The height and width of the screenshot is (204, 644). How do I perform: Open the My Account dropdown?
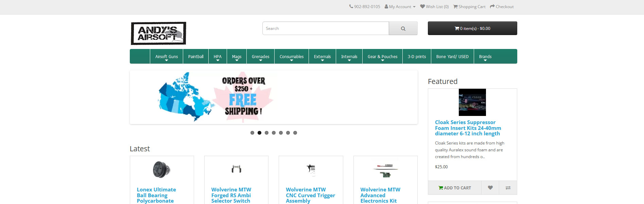click(x=400, y=6)
